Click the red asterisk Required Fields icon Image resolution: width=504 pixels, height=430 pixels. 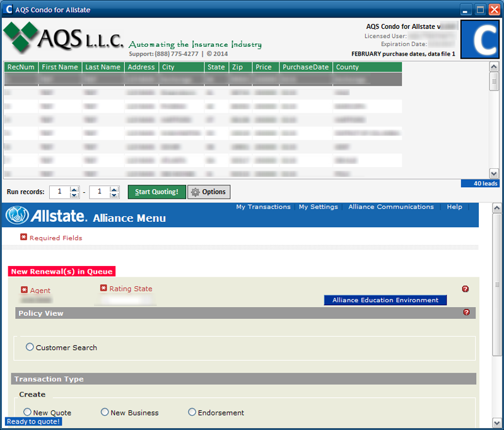click(x=23, y=237)
